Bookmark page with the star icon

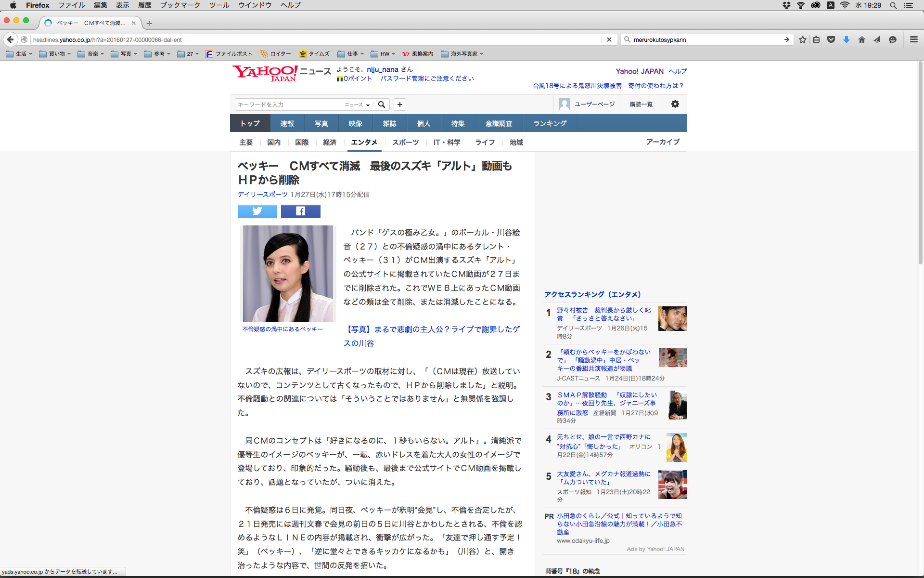(x=802, y=39)
